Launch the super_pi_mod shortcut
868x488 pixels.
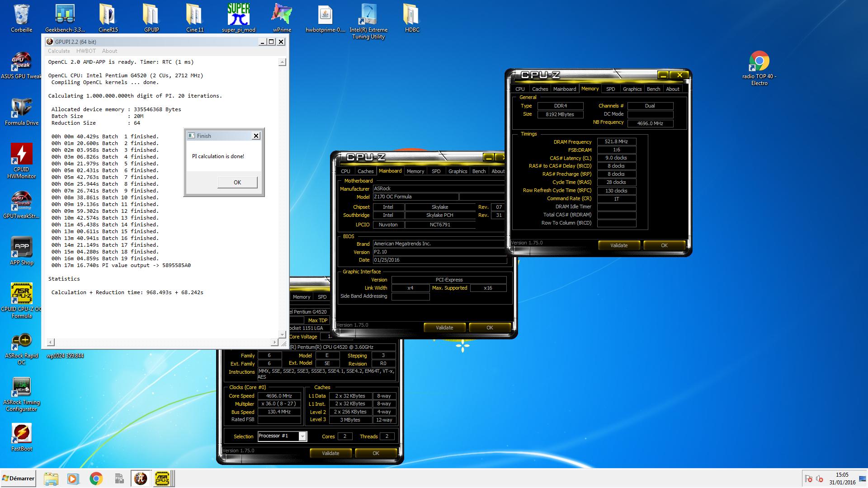pyautogui.click(x=238, y=17)
